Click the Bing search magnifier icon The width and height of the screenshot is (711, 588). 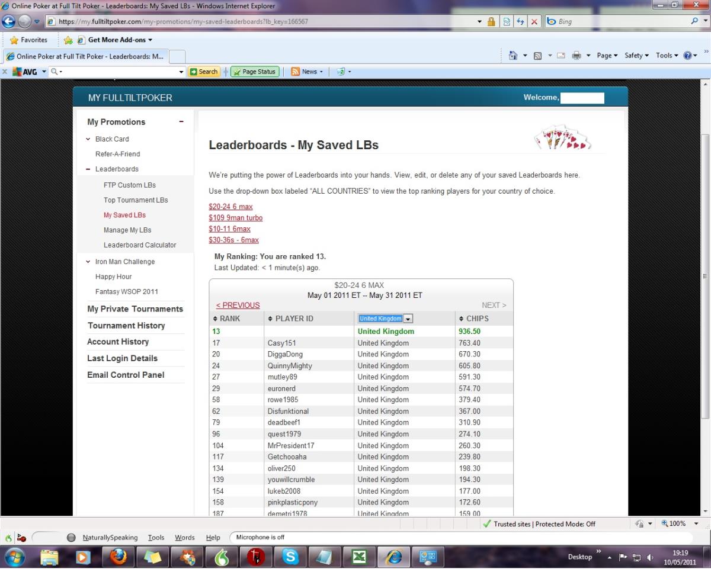click(x=695, y=21)
